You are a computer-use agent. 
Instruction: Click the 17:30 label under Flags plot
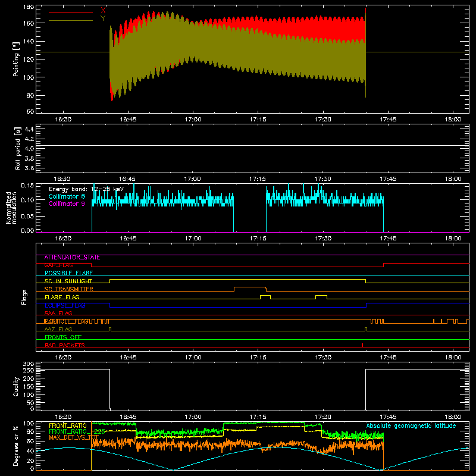tap(323, 358)
